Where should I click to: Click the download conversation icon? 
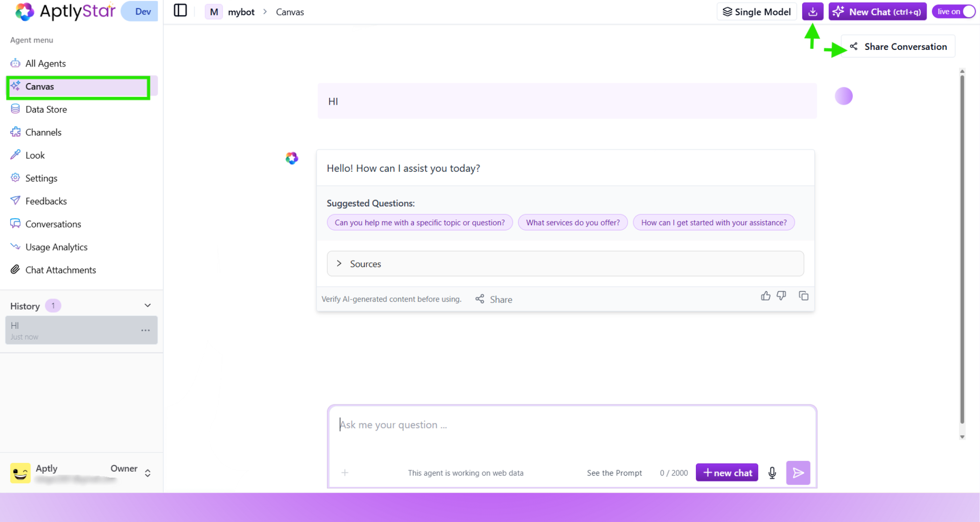click(812, 12)
